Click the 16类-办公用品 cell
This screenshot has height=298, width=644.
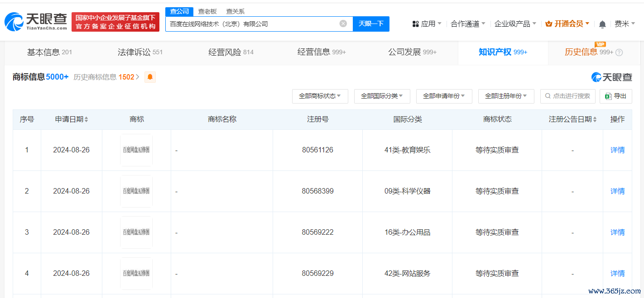tap(407, 232)
